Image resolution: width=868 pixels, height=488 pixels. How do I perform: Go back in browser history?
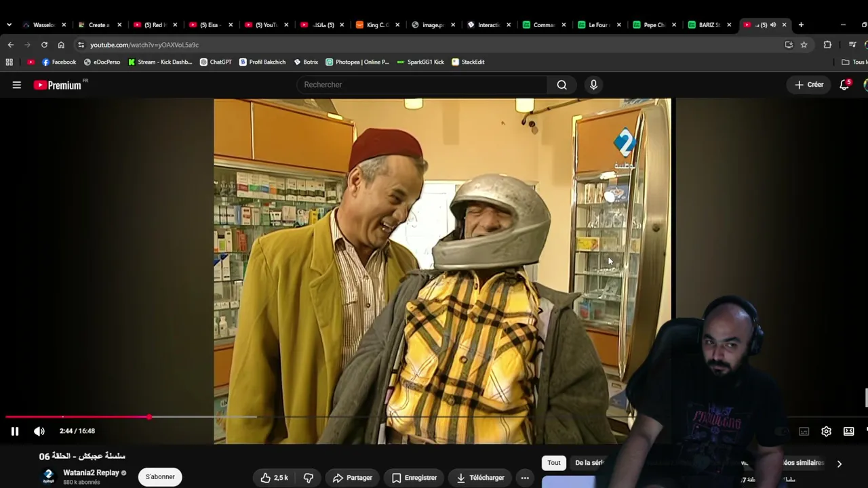click(11, 45)
